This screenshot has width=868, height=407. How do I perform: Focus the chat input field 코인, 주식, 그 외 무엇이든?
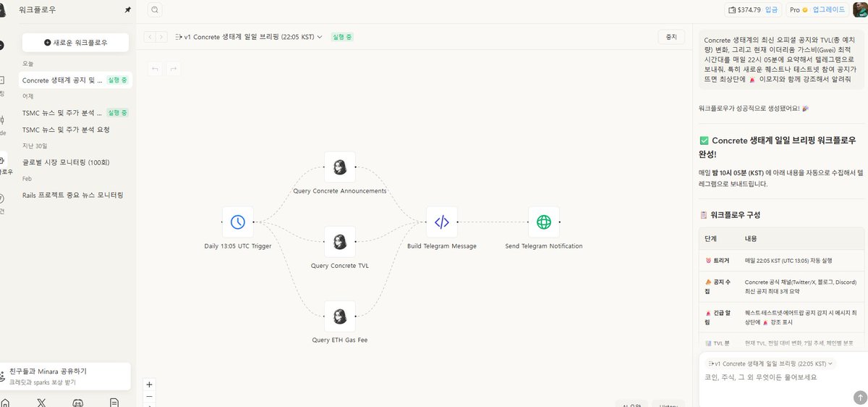point(761,377)
